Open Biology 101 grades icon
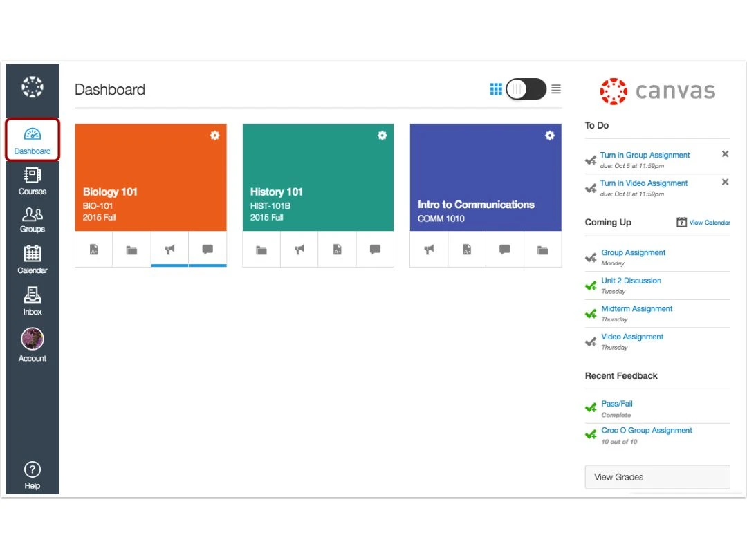 94,250
